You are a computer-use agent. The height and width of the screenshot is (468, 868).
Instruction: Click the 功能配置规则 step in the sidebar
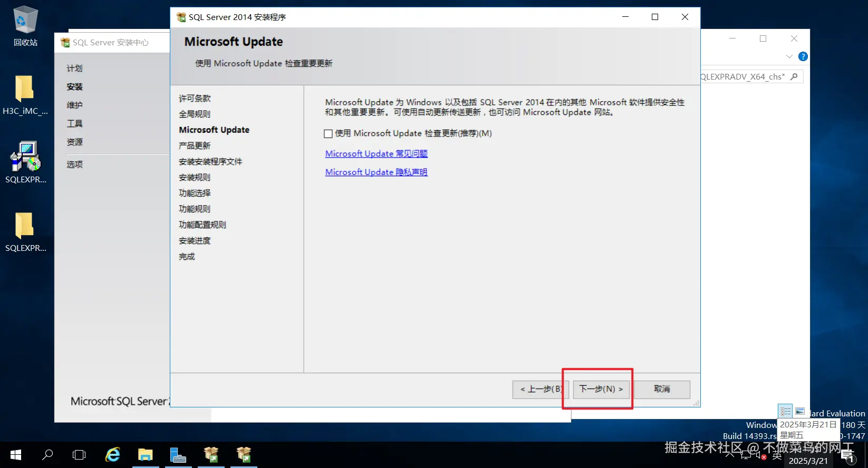pos(202,225)
